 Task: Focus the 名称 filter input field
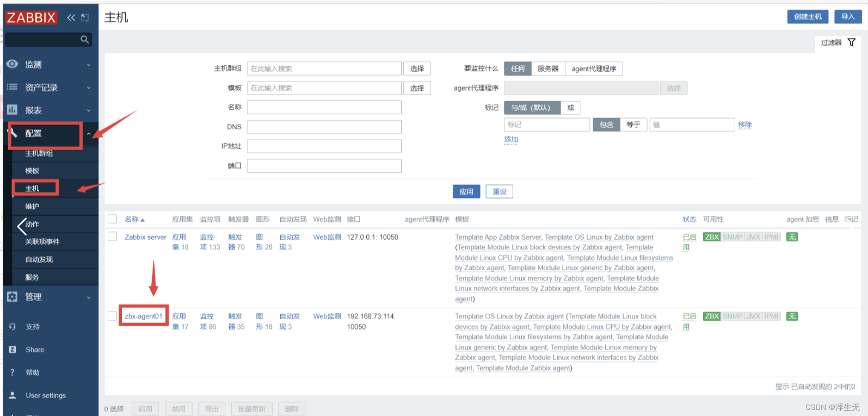[x=324, y=107]
